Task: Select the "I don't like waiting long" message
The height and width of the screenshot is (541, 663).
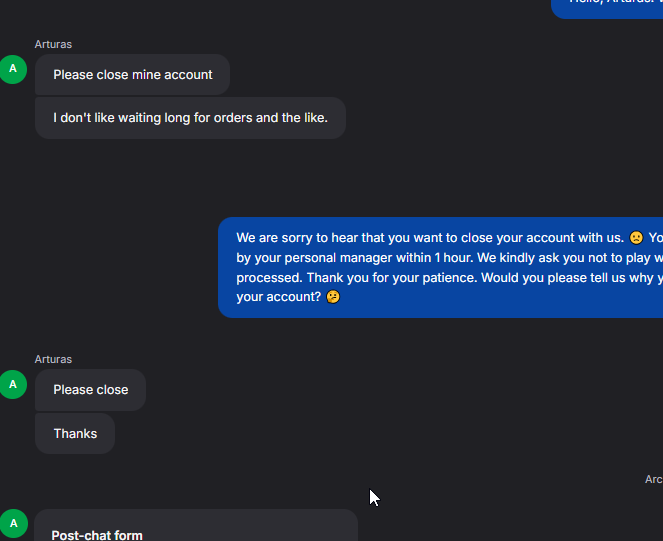Action: [190, 118]
